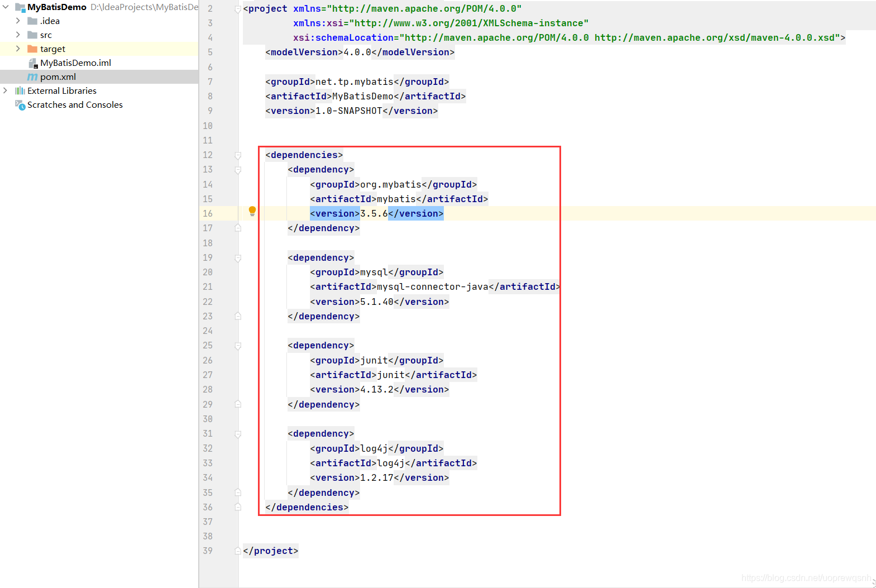Click line number 16 in gutter
The width and height of the screenshot is (876, 588).
(208, 213)
